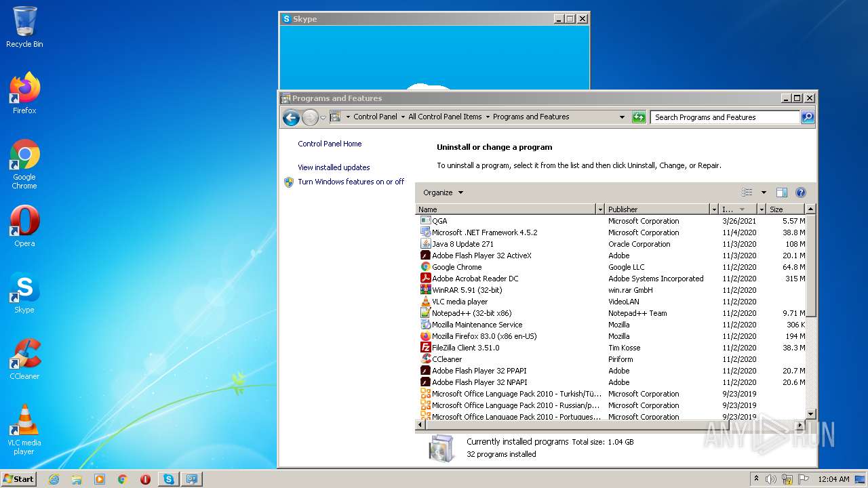The height and width of the screenshot is (488, 868).
Task: Click the Refresh button beside address bar
Action: pyautogui.click(x=638, y=117)
